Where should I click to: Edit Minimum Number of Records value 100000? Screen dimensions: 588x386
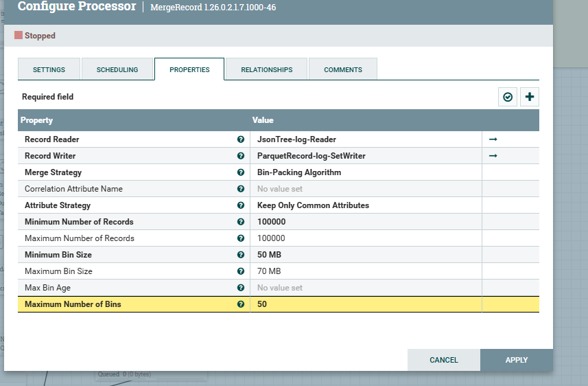point(366,222)
